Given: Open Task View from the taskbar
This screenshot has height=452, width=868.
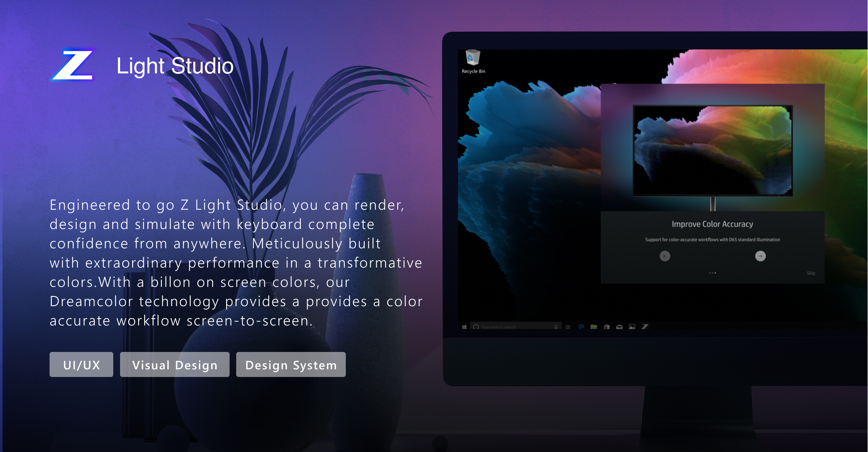Looking at the screenshot, I should click(568, 327).
